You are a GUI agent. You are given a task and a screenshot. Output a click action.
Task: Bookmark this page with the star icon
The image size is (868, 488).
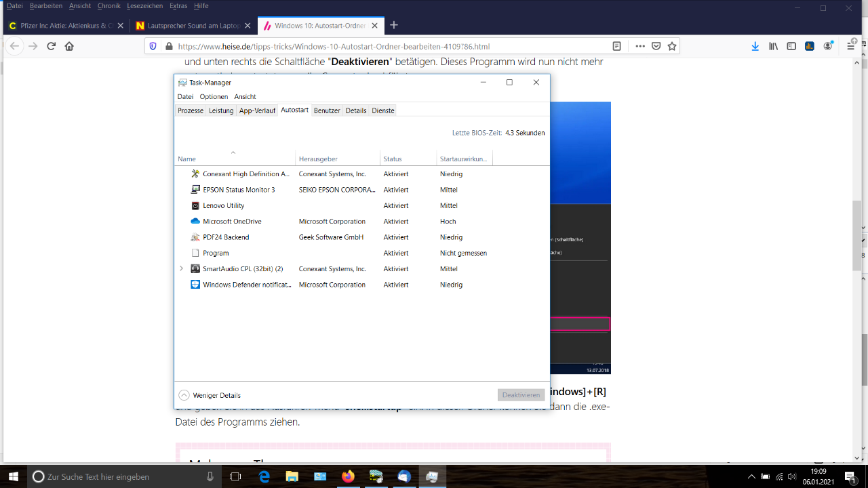pyautogui.click(x=672, y=46)
